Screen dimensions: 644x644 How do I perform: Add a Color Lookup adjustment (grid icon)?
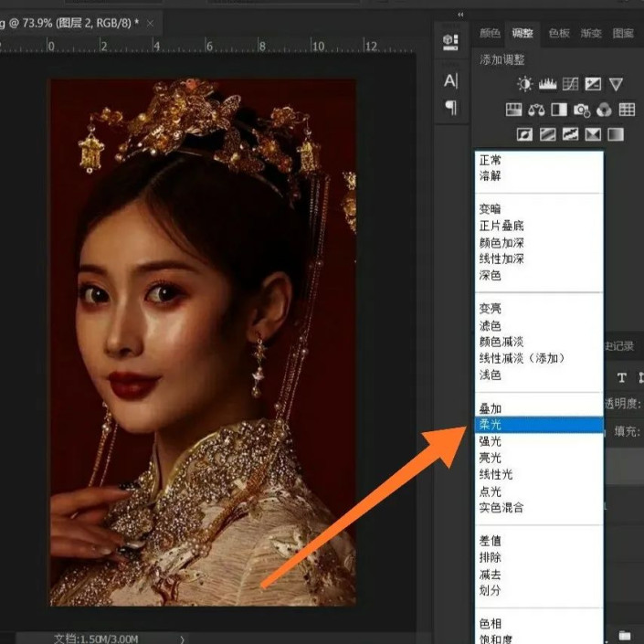[x=627, y=110]
